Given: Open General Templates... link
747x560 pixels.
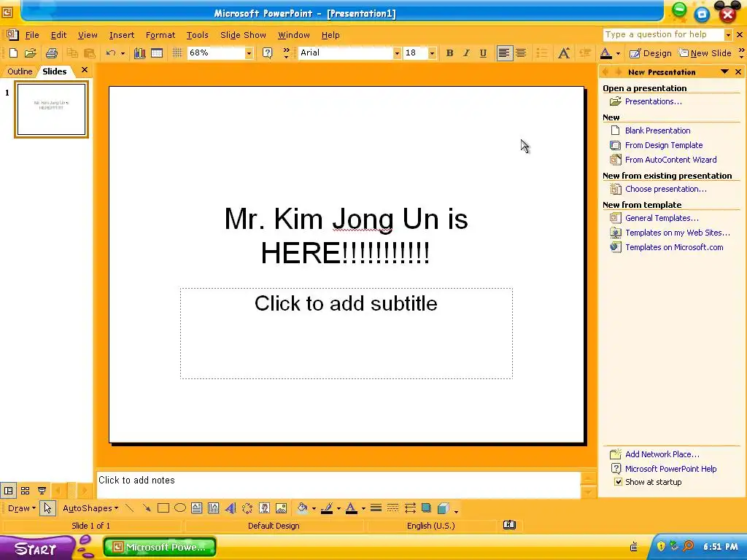Looking at the screenshot, I should [662, 218].
